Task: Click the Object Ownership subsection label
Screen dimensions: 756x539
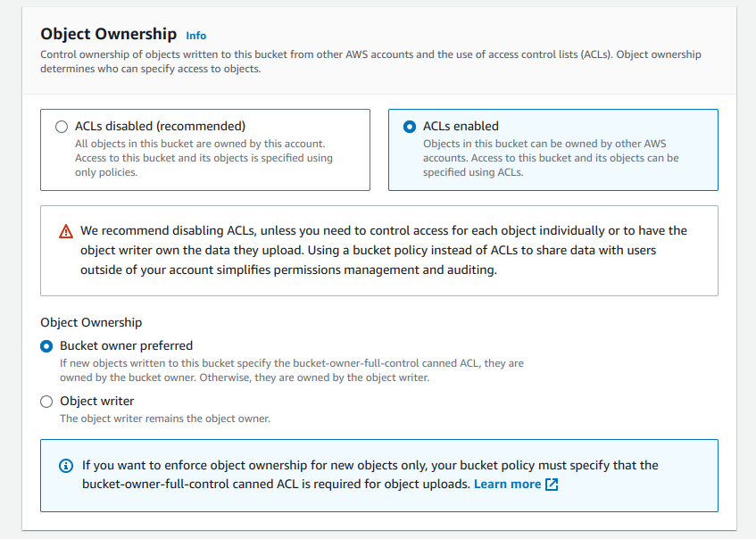Action: [91, 322]
